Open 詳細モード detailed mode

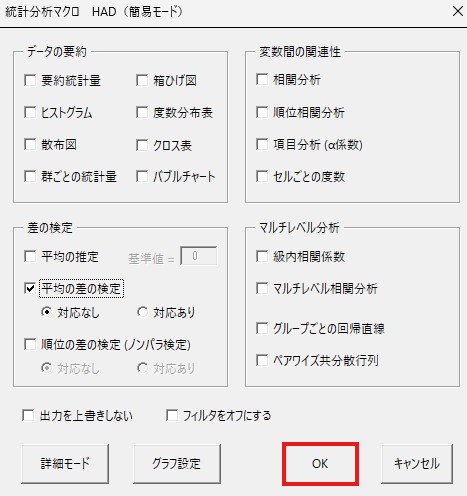[x=65, y=464]
